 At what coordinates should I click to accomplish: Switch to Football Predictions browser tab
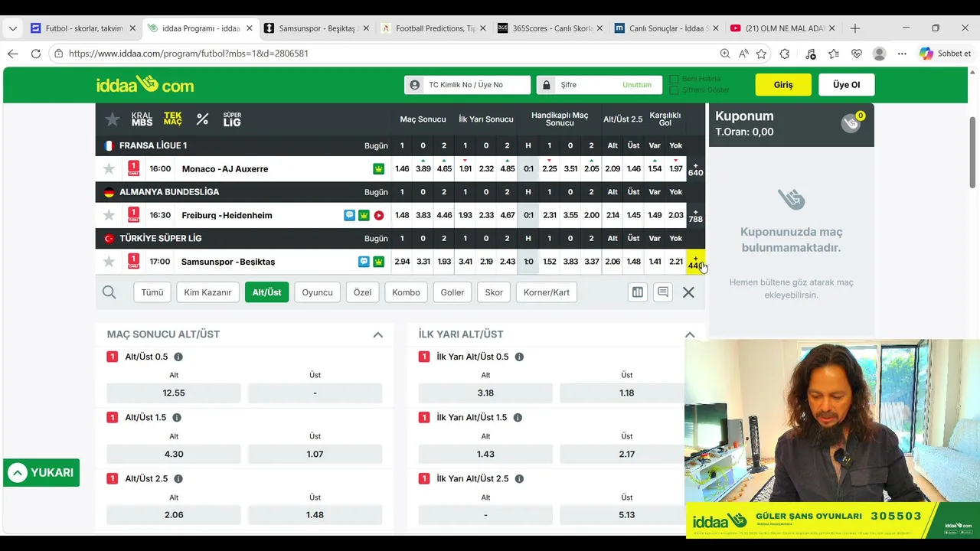pyautogui.click(x=434, y=28)
